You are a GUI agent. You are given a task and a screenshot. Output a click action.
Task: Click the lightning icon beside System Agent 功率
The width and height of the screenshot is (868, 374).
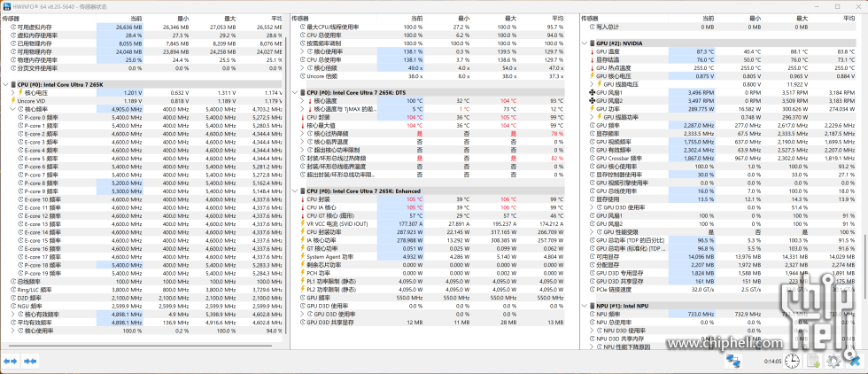pos(303,256)
